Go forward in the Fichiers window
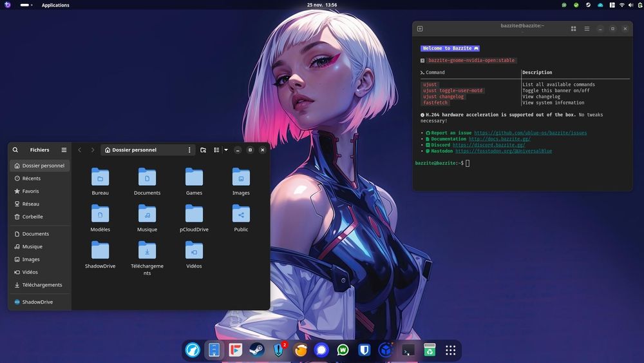The height and width of the screenshot is (363, 644). 93,150
